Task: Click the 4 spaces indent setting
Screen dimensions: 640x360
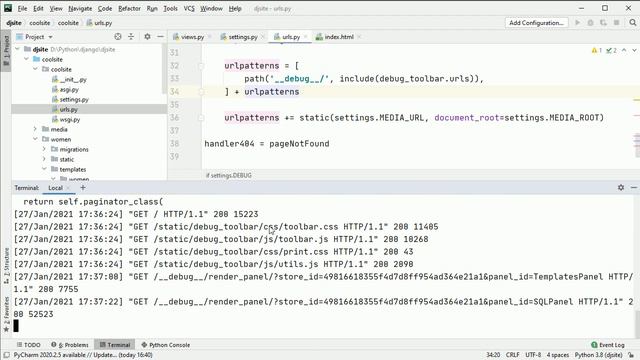Action: (x=558, y=355)
